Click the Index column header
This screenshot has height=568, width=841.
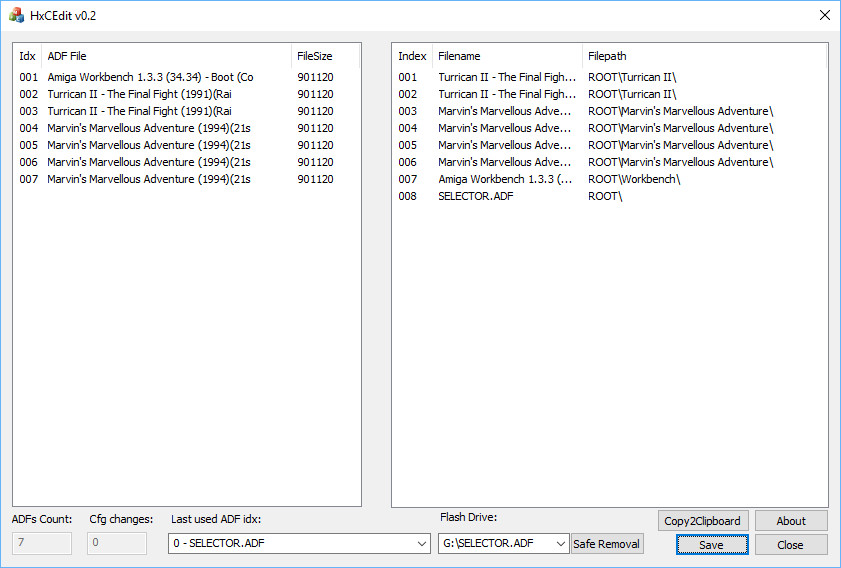coord(412,56)
